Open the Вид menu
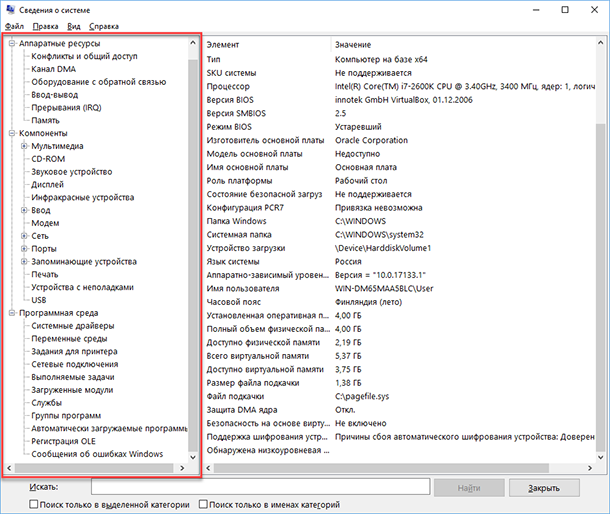This screenshot has height=514, width=610. 74,26
